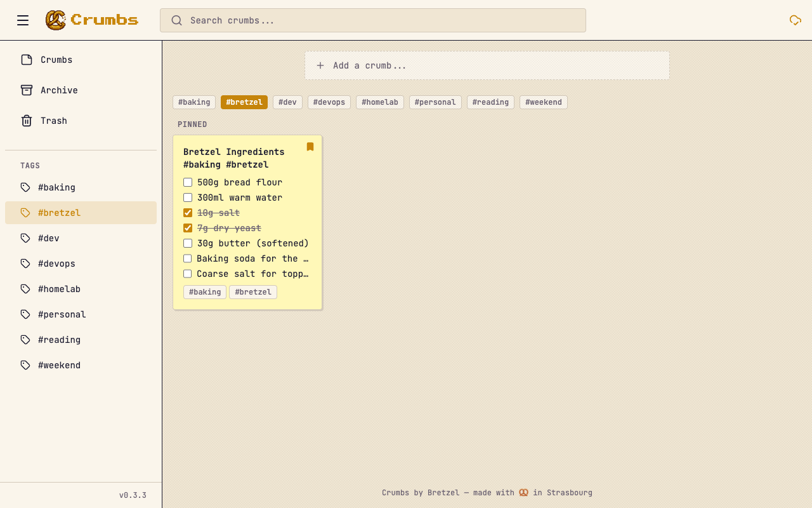Viewport: 812px width, 508px height.
Task: Open the Trash section
Action: [x=81, y=121]
